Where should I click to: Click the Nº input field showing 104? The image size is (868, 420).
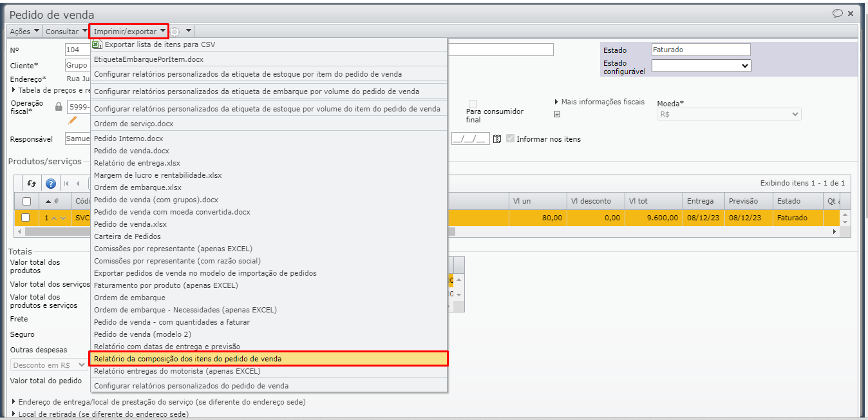click(77, 50)
